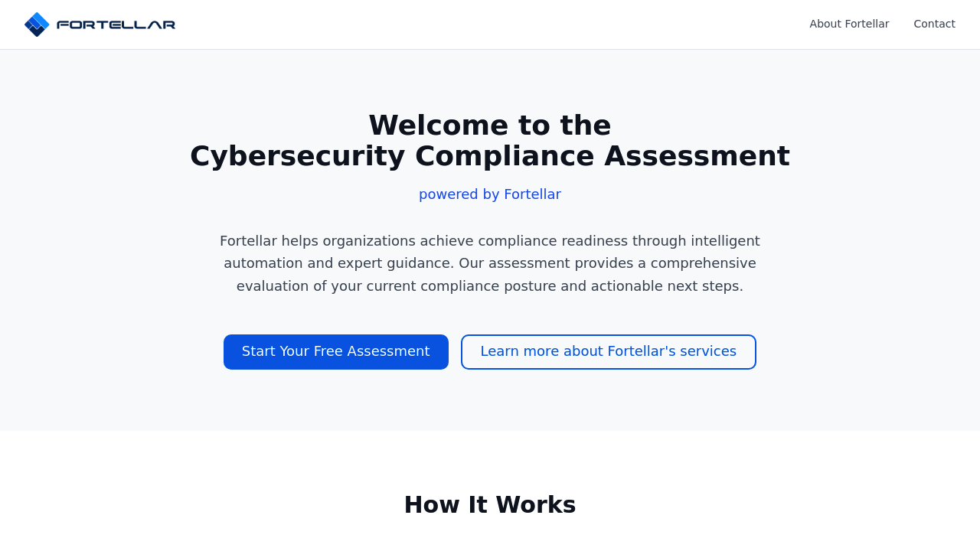Click Start Your Free Assessment
Viewport: 980px width, 551px height.
coord(335,352)
